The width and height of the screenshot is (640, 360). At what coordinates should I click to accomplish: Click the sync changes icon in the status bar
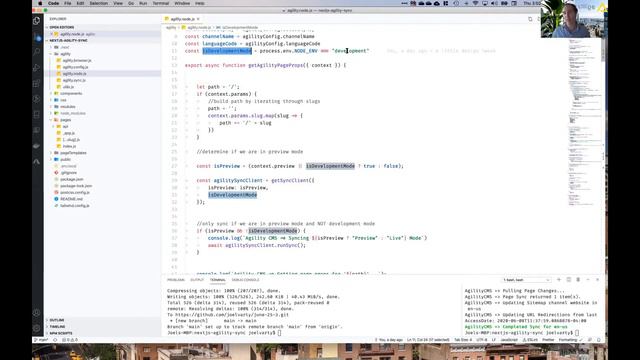click(55, 340)
